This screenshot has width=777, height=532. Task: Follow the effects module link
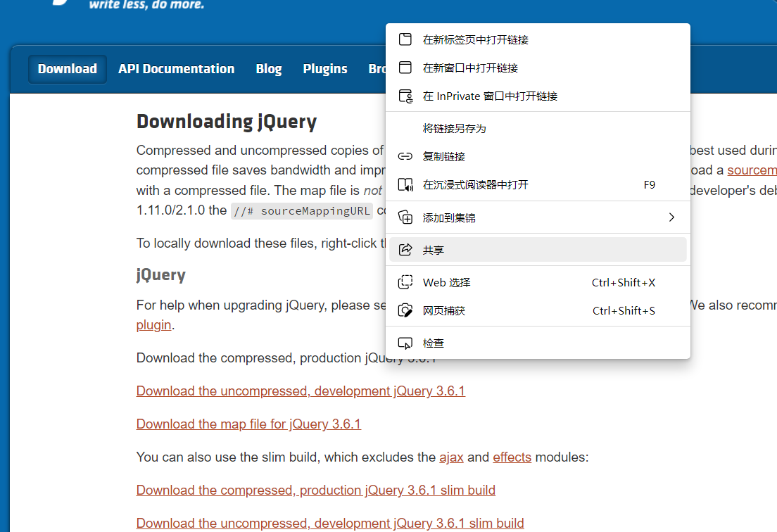[x=512, y=457]
